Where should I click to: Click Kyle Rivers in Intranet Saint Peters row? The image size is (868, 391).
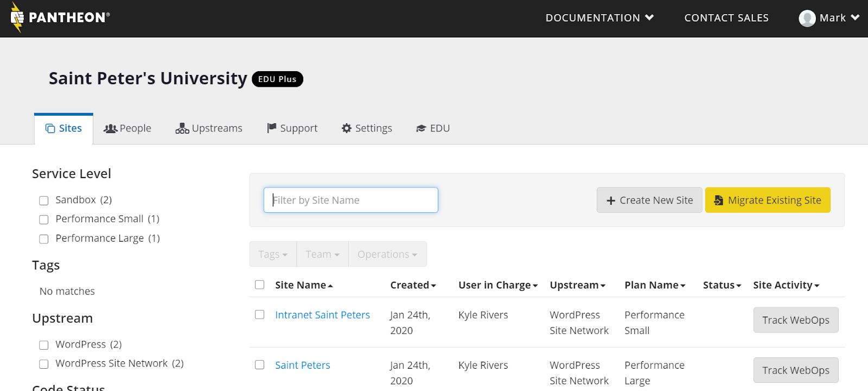click(x=483, y=315)
